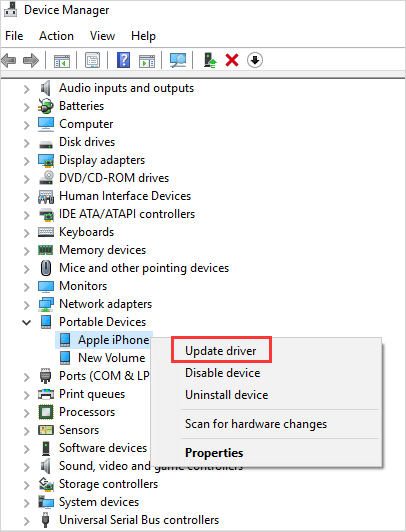Open the Action menu

pos(56,36)
